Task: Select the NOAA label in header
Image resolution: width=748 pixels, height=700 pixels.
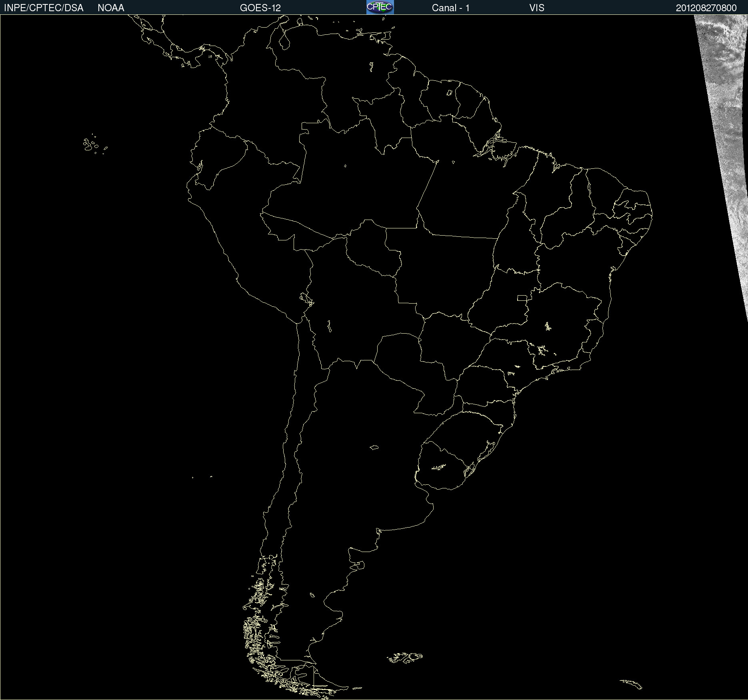Action: (x=111, y=8)
